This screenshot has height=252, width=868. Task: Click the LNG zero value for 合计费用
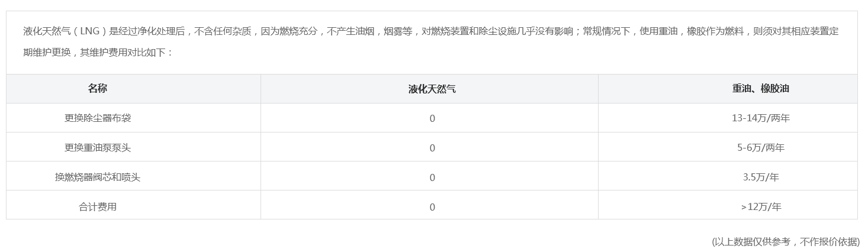click(432, 207)
